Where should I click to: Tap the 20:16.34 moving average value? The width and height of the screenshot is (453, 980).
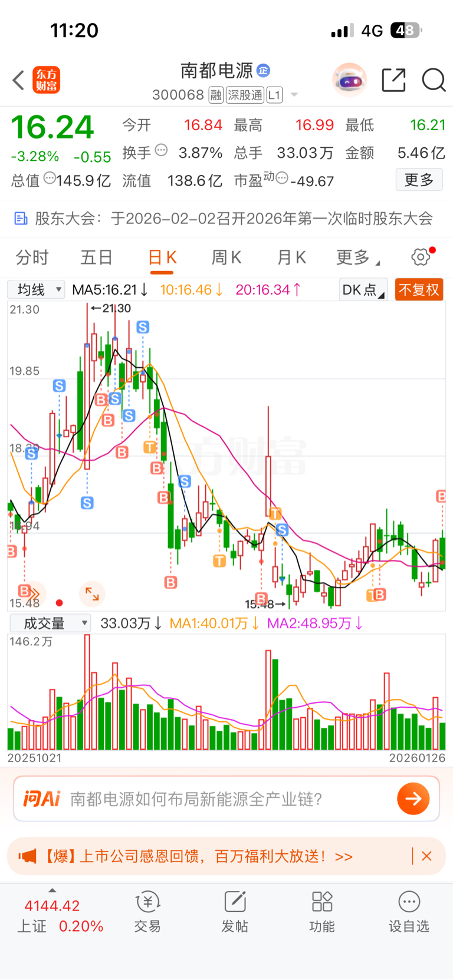coord(268,289)
